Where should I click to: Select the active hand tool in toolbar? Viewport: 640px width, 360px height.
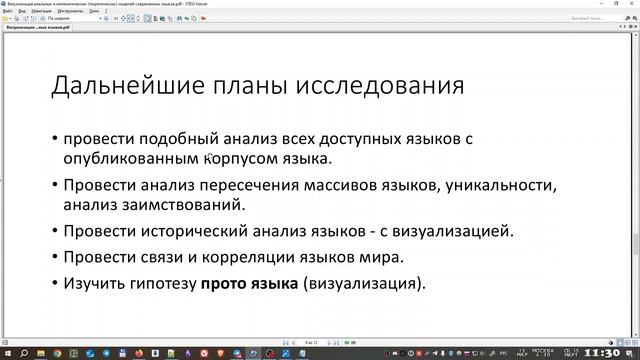tap(147, 18)
